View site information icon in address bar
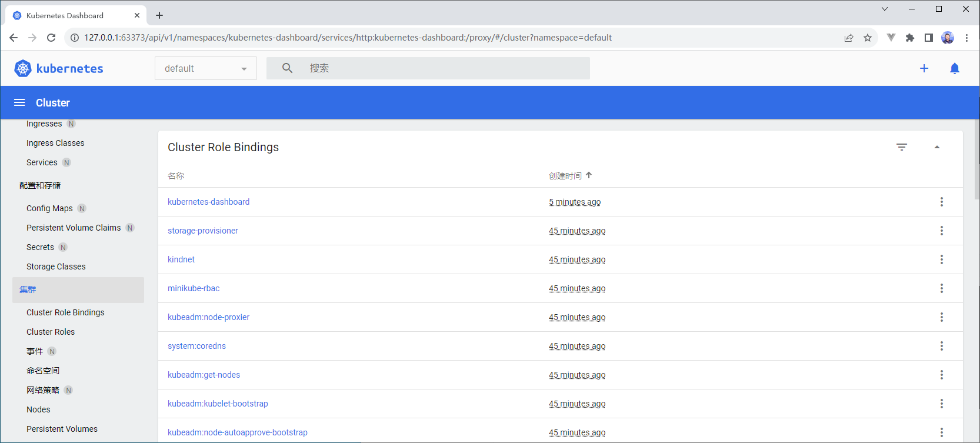 [75, 38]
